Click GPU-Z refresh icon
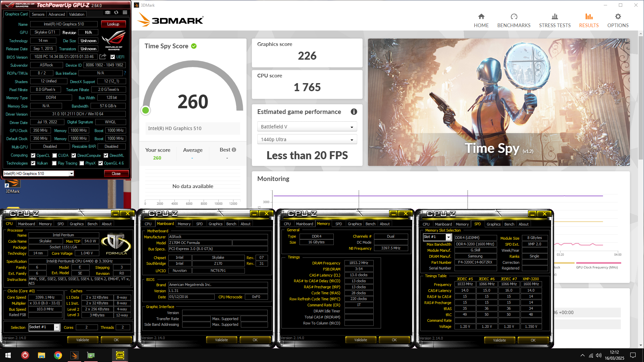The image size is (644, 362). click(116, 12)
